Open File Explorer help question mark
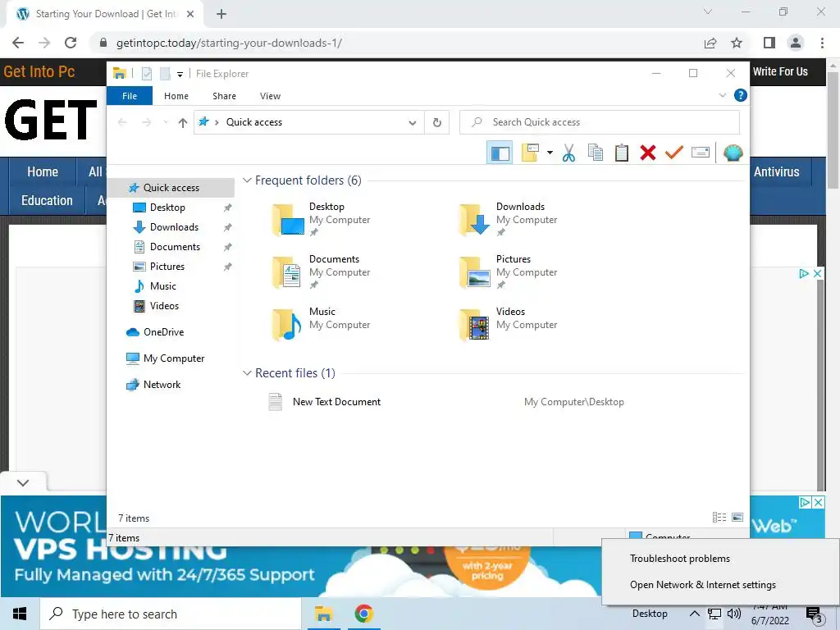The width and height of the screenshot is (840, 630). 741,95
